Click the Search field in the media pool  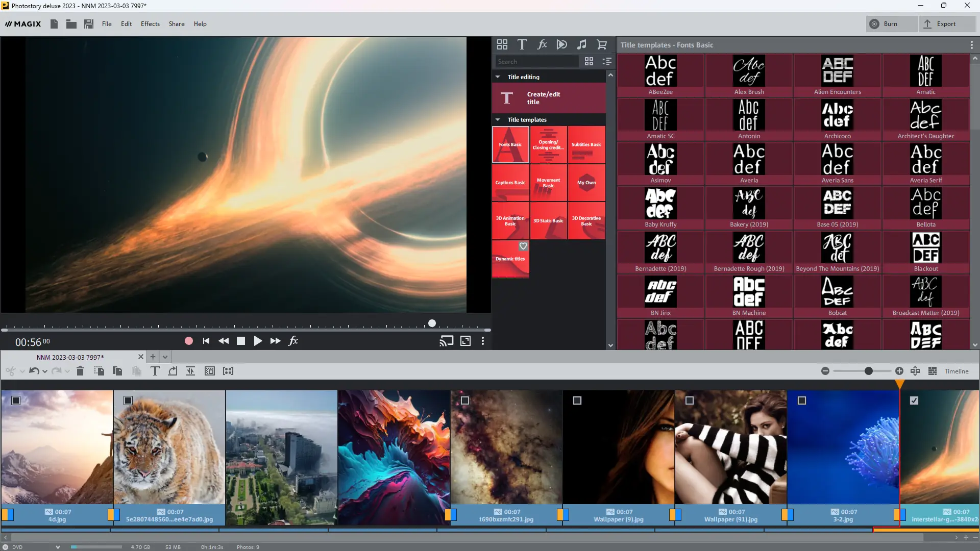pyautogui.click(x=536, y=61)
